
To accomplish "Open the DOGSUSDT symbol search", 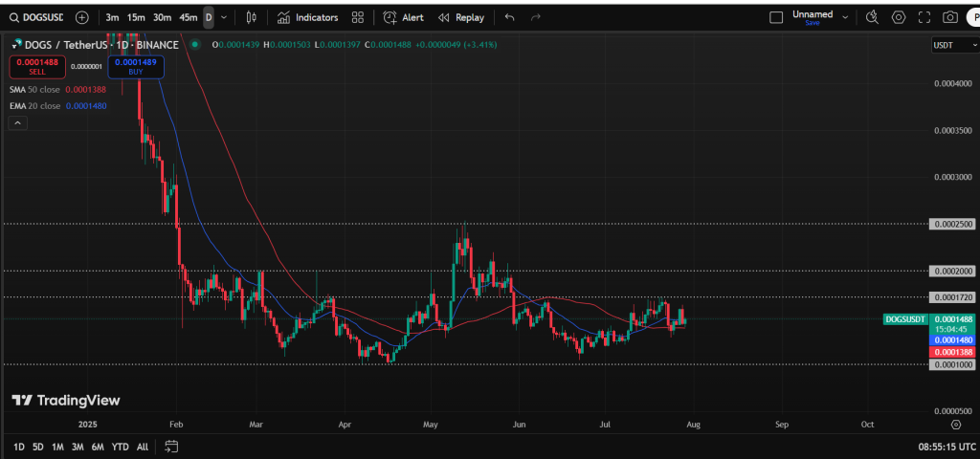I will tap(37, 17).
